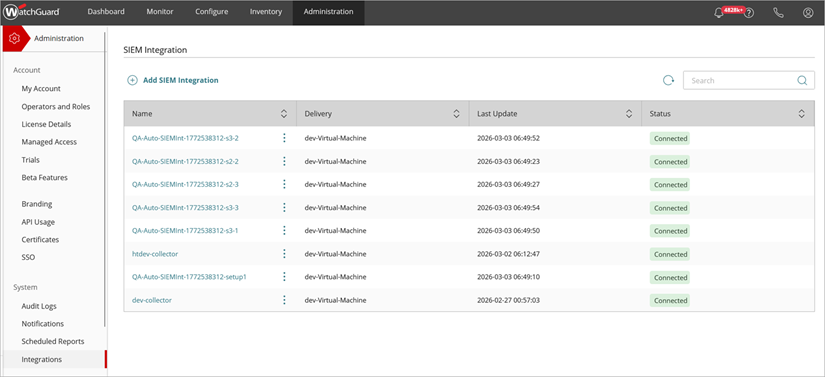Open Beta Features in sidebar
825x377 pixels.
45,178
